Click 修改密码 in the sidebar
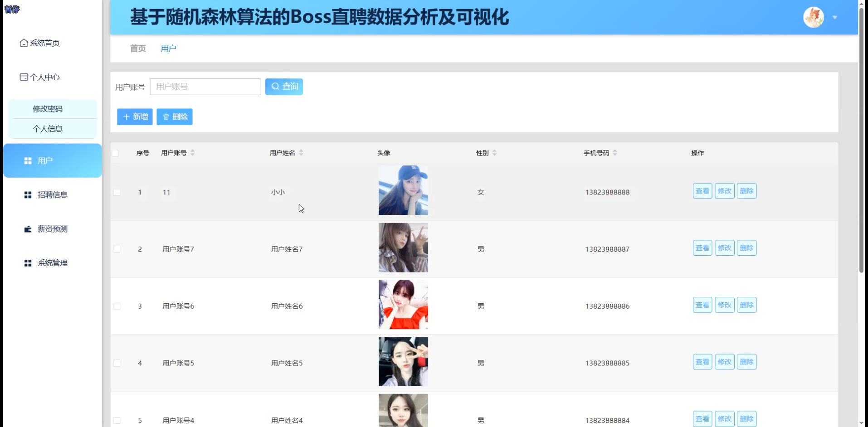868x427 pixels. (48, 109)
